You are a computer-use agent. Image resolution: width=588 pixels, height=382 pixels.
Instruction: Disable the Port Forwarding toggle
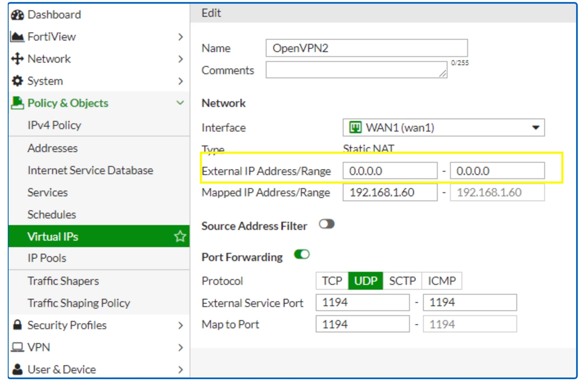302,255
